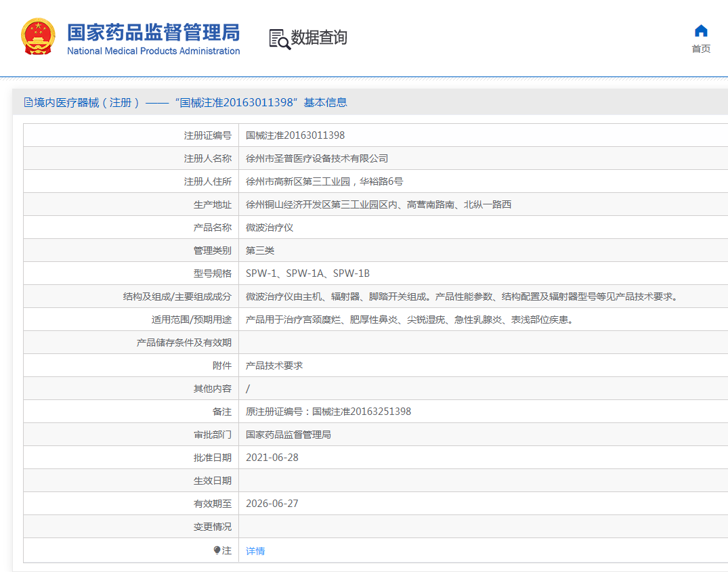The height and width of the screenshot is (572, 728).
Task: Go to 首页 home icon
Action: point(701,31)
